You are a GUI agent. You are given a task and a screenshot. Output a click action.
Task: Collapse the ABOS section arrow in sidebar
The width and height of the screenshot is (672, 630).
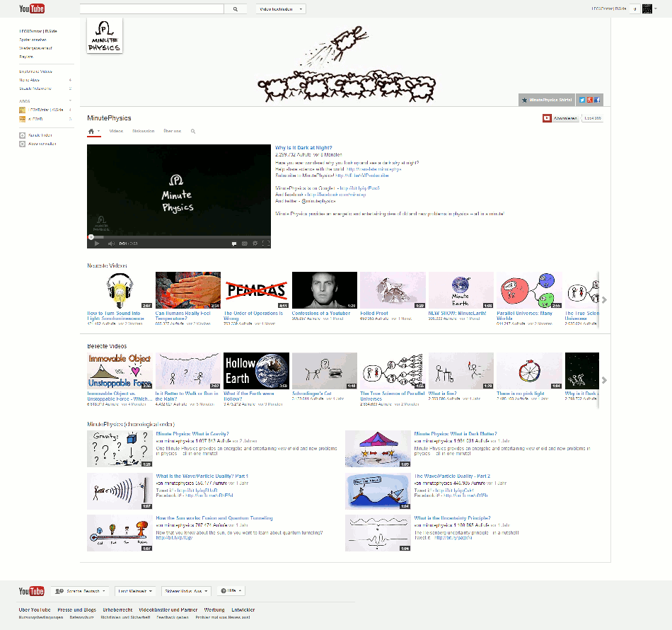[x=70, y=101]
